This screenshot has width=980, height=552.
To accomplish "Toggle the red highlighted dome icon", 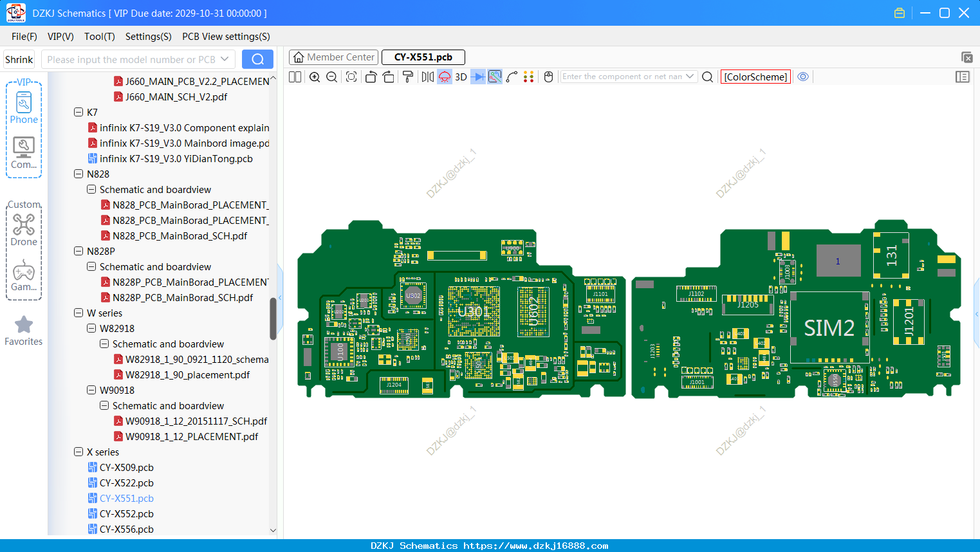I will tap(445, 77).
